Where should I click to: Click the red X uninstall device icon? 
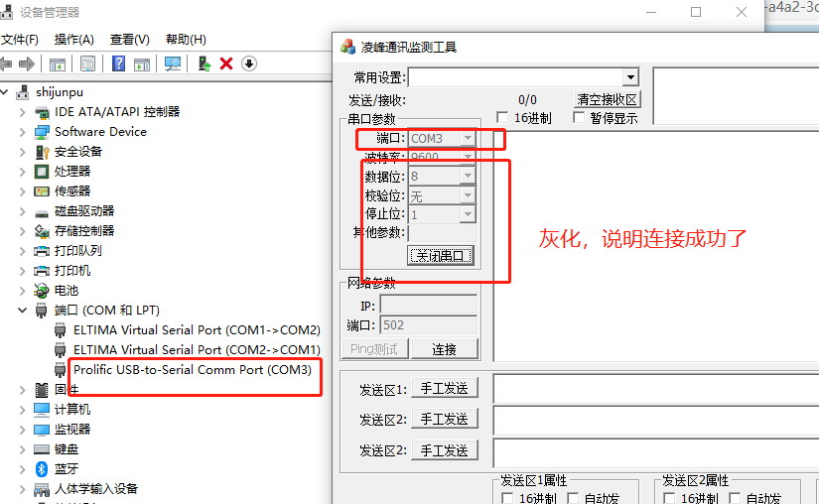click(226, 63)
